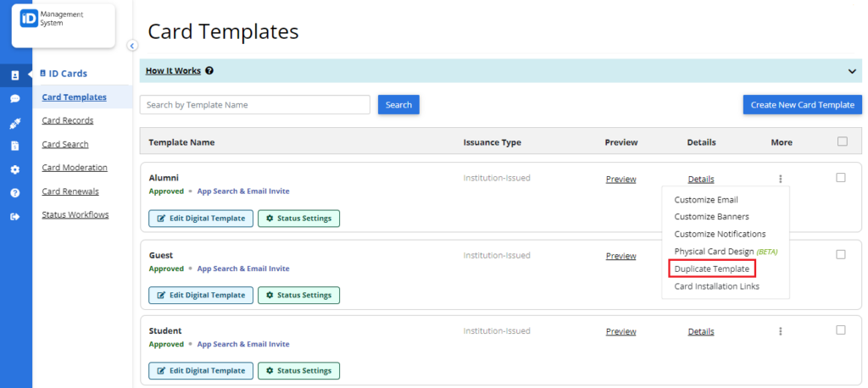Focus the Search by Template Name field

click(x=254, y=104)
